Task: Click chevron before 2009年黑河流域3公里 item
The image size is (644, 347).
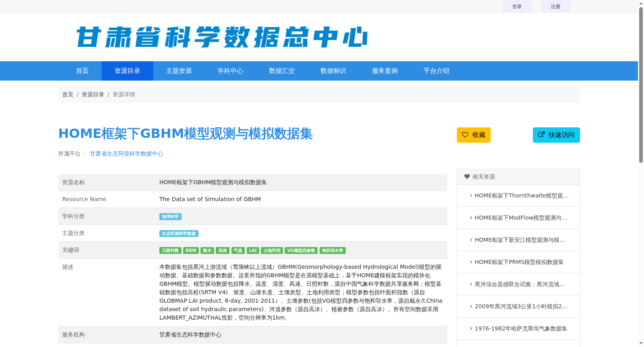Action: (x=471, y=306)
